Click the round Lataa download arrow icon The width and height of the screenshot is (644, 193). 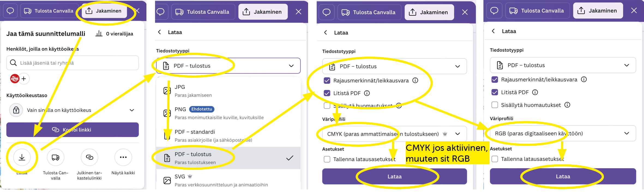(x=22, y=157)
